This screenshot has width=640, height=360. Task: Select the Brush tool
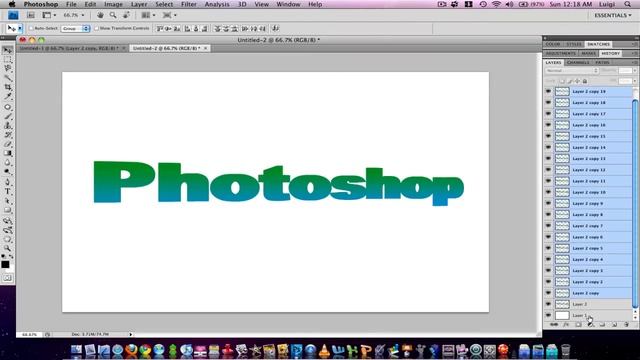[x=7, y=116]
